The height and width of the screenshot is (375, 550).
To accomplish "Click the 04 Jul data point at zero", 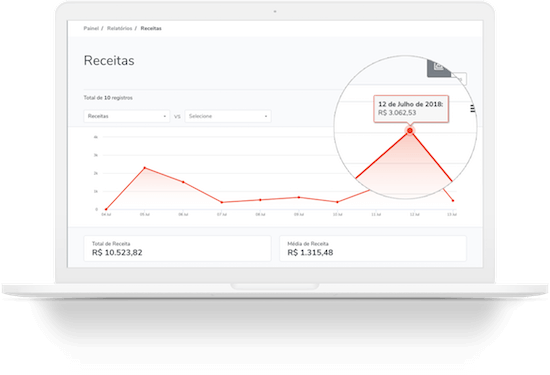I will point(106,209).
